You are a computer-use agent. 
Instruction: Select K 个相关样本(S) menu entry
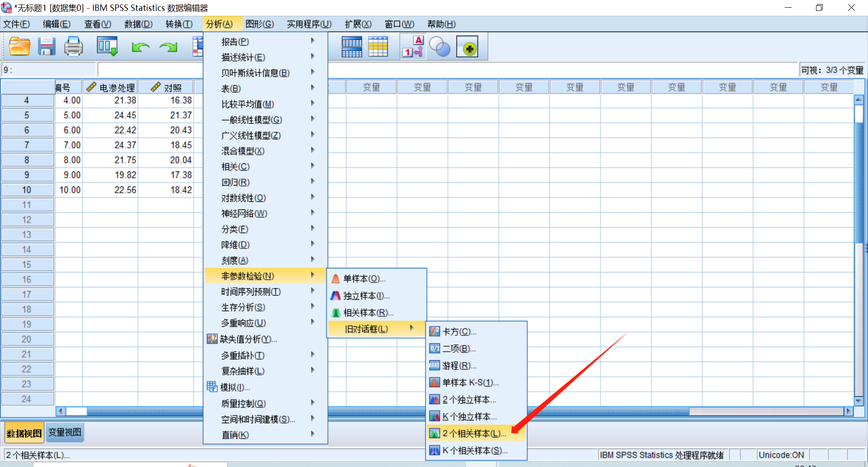(x=474, y=451)
